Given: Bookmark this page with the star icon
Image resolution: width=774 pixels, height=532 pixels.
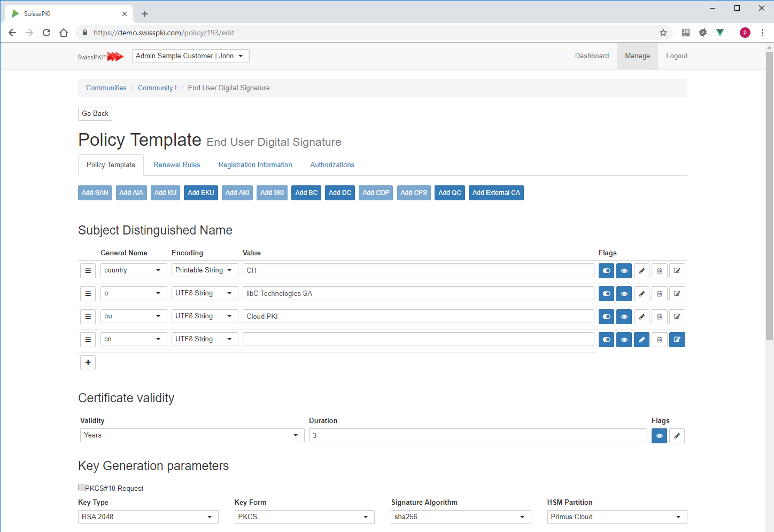Looking at the screenshot, I should (663, 33).
